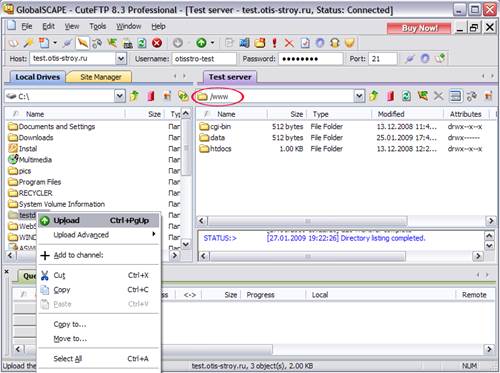Click the red circle Stop icon

[x=157, y=43]
